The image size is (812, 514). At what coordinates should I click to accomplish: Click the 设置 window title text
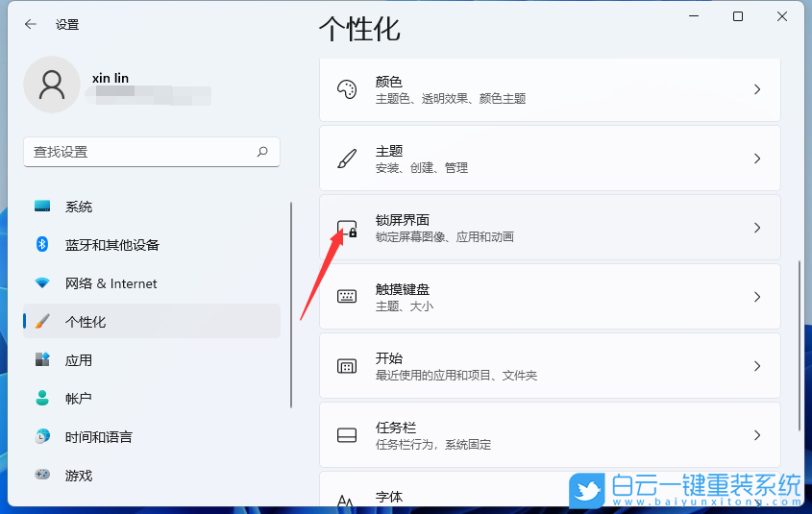pos(67,24)
